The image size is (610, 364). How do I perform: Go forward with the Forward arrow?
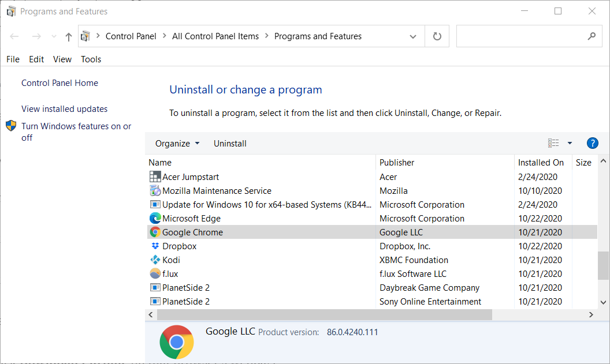(36, 36)
